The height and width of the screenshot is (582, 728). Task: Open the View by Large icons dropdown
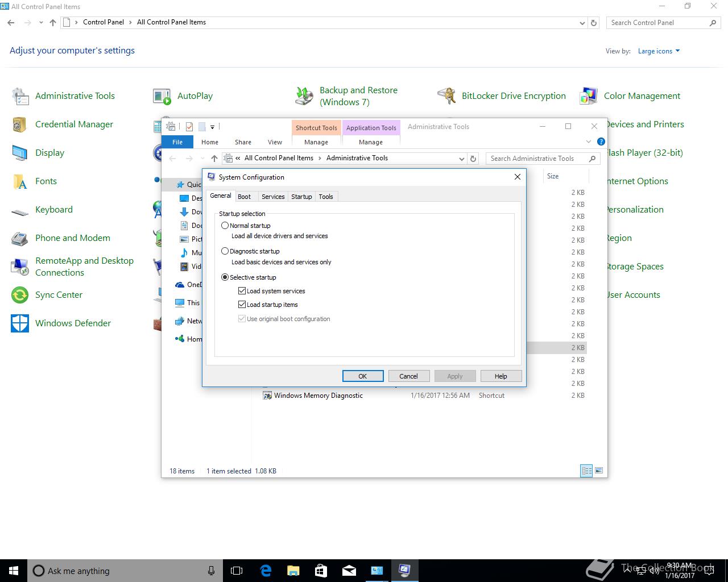[x=659, y=51]
